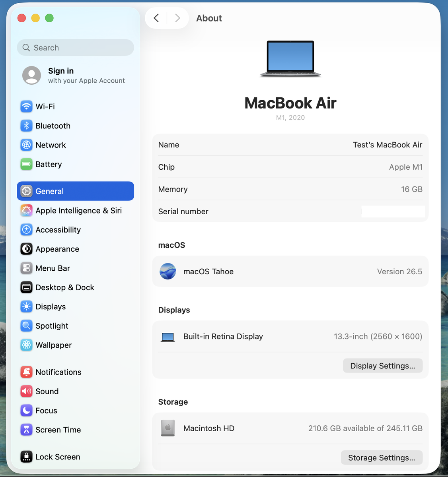
Task: Click the Screen Time hourglass icon
Action: pos(26,430)
